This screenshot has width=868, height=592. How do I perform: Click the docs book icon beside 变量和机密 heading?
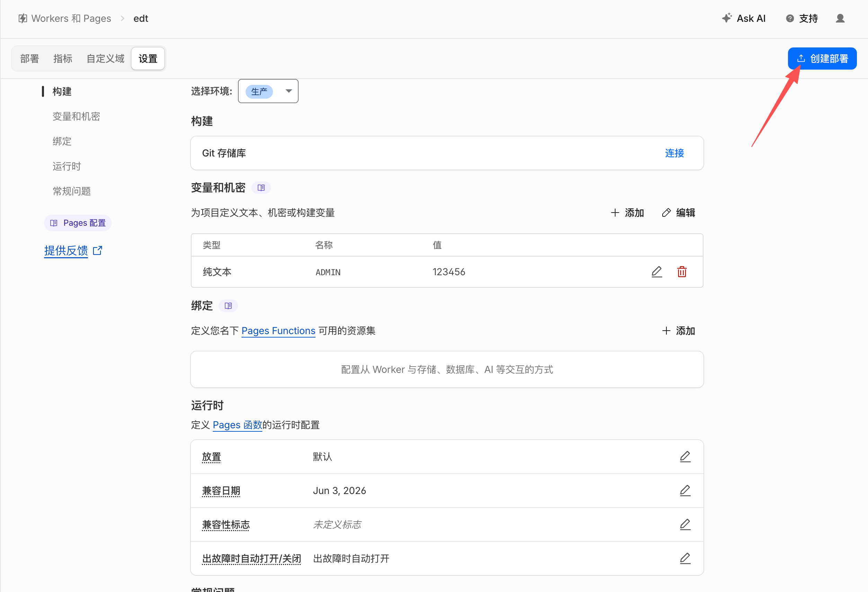click(x=261, y=188)
